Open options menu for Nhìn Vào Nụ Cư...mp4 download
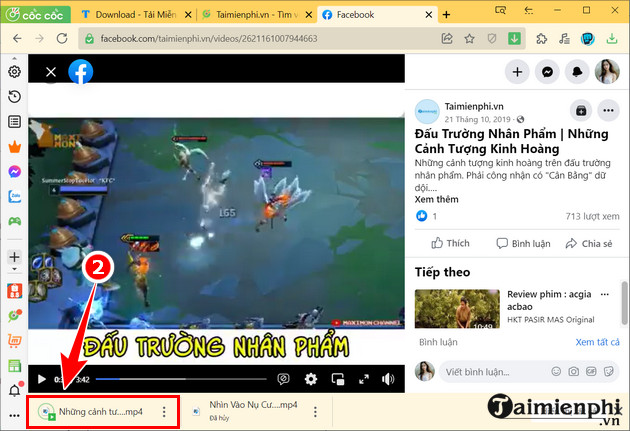Viewport: 630px width, 431px height. click(x=315, y=411)
